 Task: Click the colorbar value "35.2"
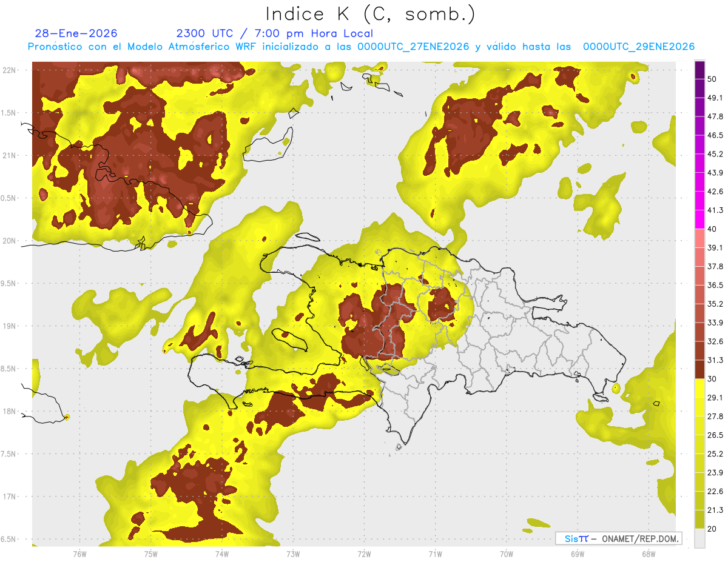(x=715, y=304)
